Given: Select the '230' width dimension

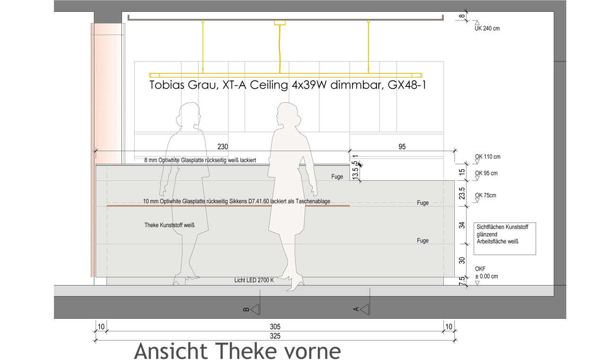Looking at the screenshot, I should (x=222, y=147).
